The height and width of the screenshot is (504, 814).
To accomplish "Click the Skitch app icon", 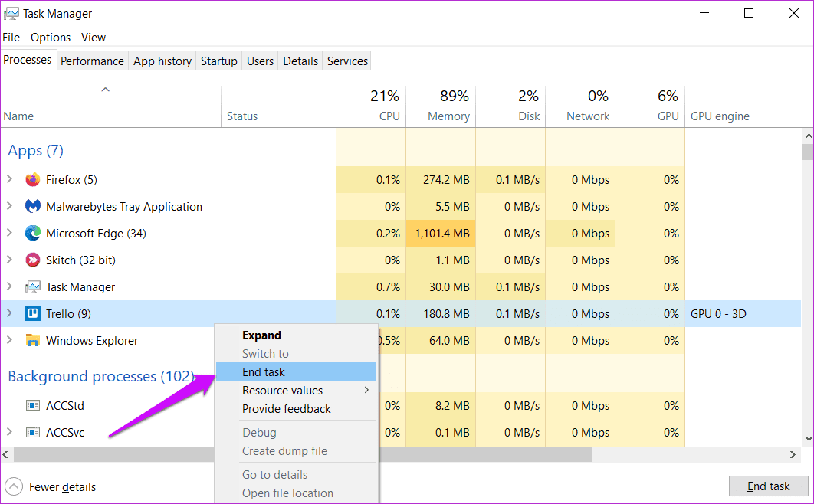I will (33, 260).
